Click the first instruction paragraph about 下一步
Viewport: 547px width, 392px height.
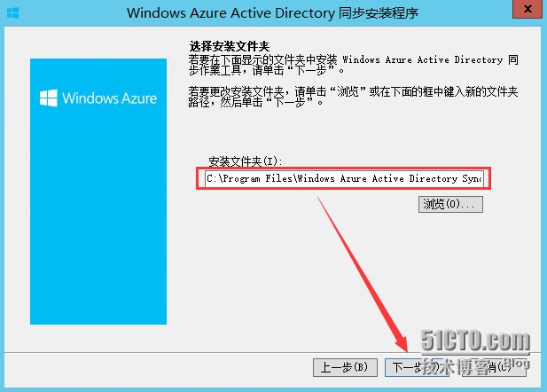click(353, 65)
